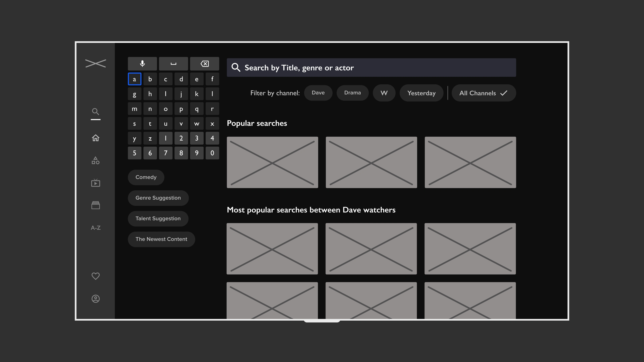Select the Genre Suggestion option
This screenshot has width=644, height=362.
tap(158, 198)
